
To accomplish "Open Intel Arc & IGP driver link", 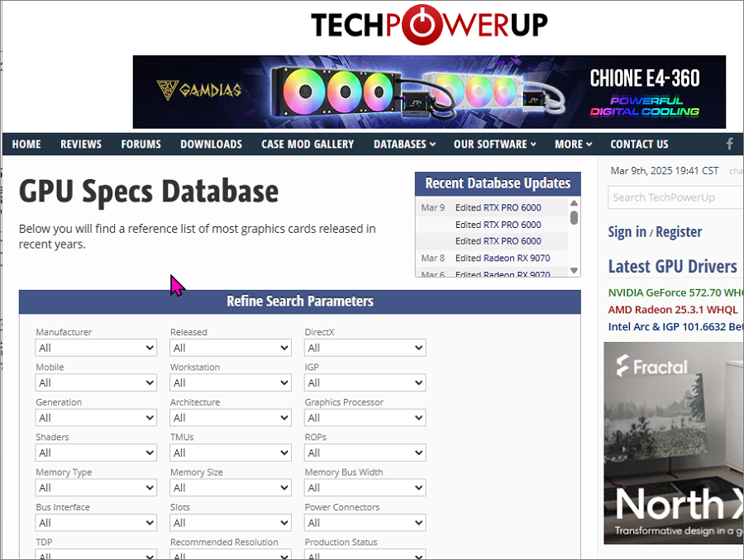I will [675, 327].
